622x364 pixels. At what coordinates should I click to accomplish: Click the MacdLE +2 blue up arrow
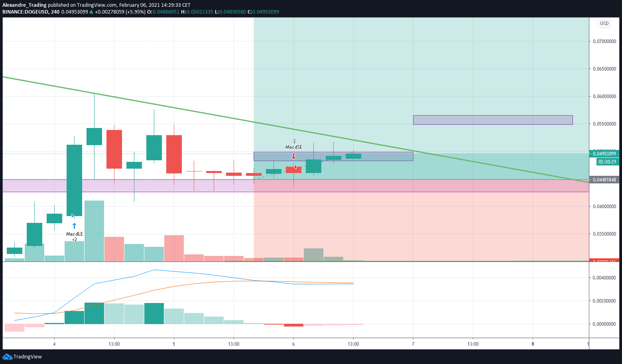[x=74, y=226]
